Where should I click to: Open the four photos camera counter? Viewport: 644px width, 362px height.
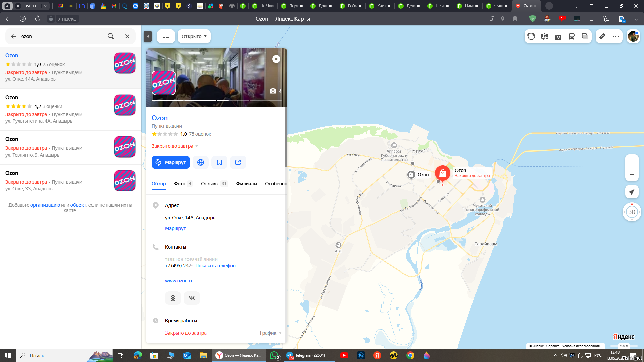(x=276, y=91)
